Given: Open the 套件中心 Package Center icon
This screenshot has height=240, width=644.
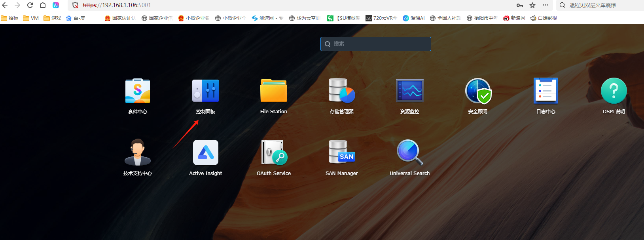Looking at the screenshot, I should click(x=138, y=91).
